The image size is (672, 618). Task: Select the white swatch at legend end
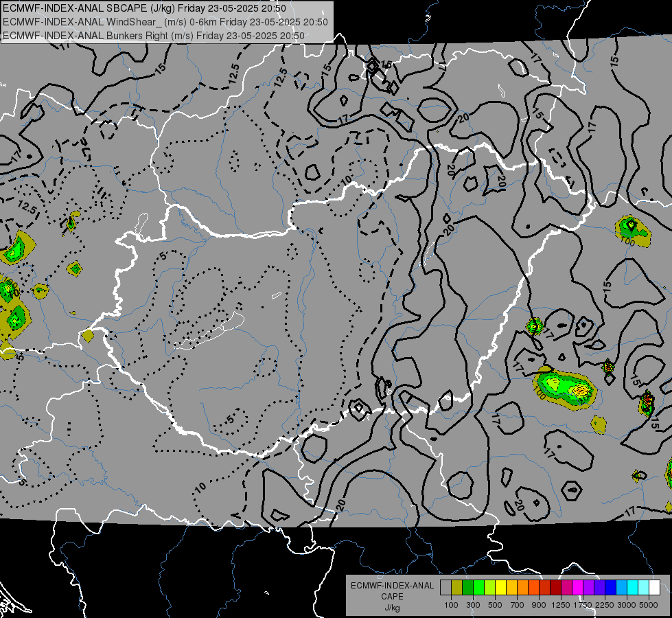pos(654,588)
